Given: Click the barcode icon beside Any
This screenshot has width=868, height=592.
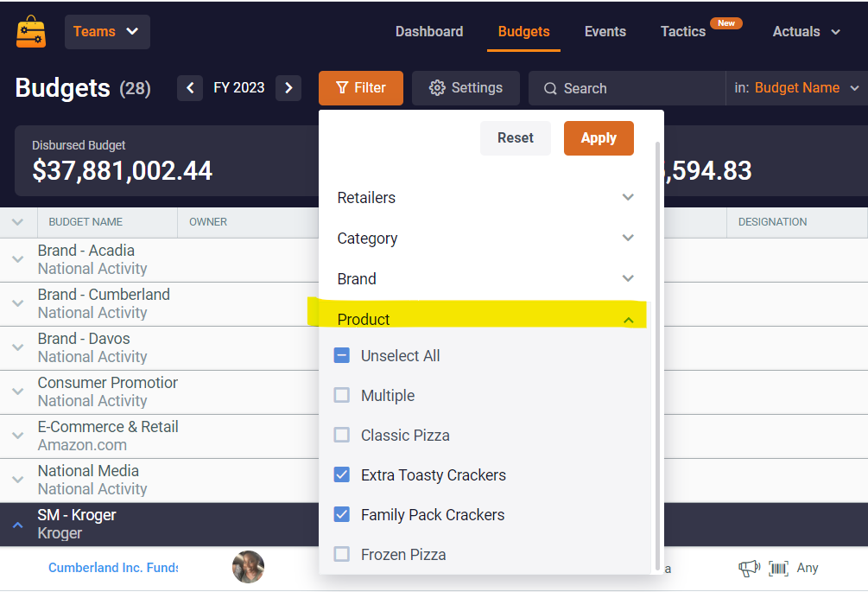Looking at the screenshot, I should (x=779, y=568).
